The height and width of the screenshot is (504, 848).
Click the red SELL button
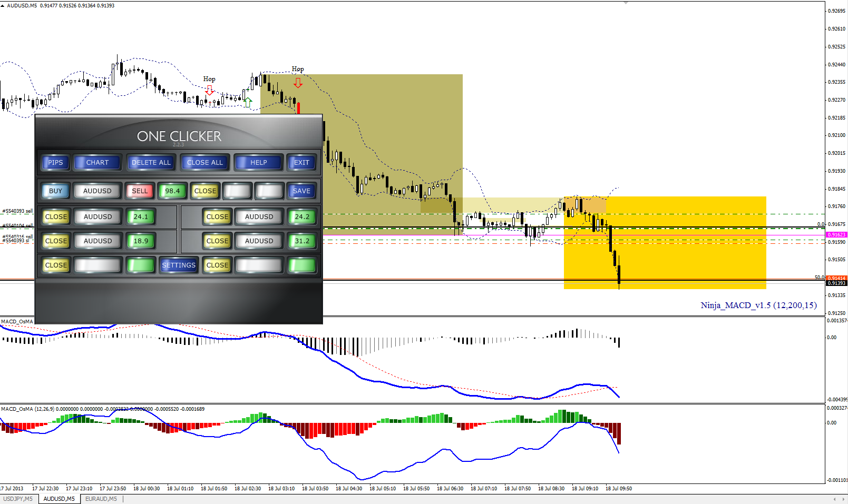140,191
